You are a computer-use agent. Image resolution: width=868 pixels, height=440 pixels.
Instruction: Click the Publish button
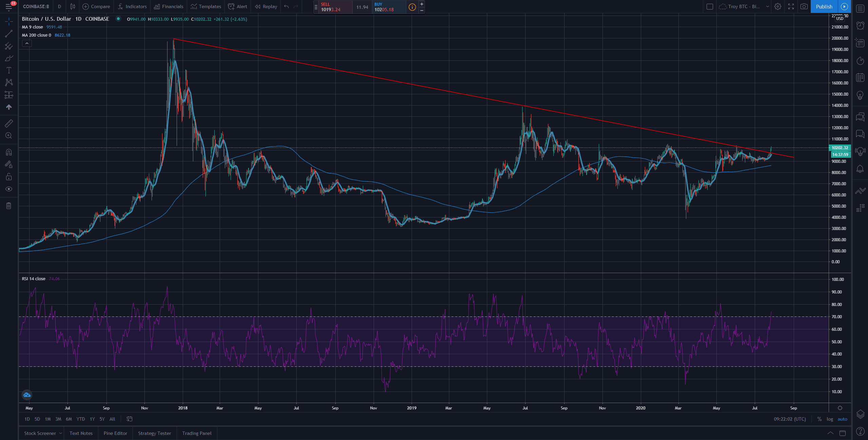824,6
